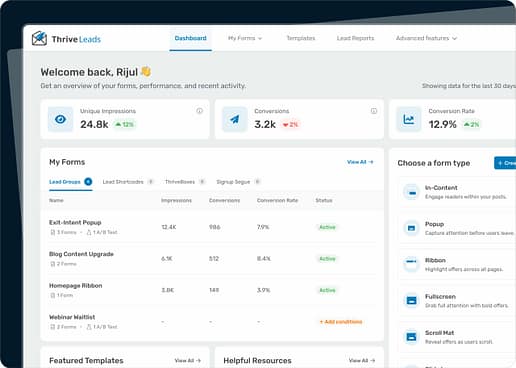Click the Conversion Rate column header
Image resolution: width=516 pixels, height=368 pixels.
point(277,200)
